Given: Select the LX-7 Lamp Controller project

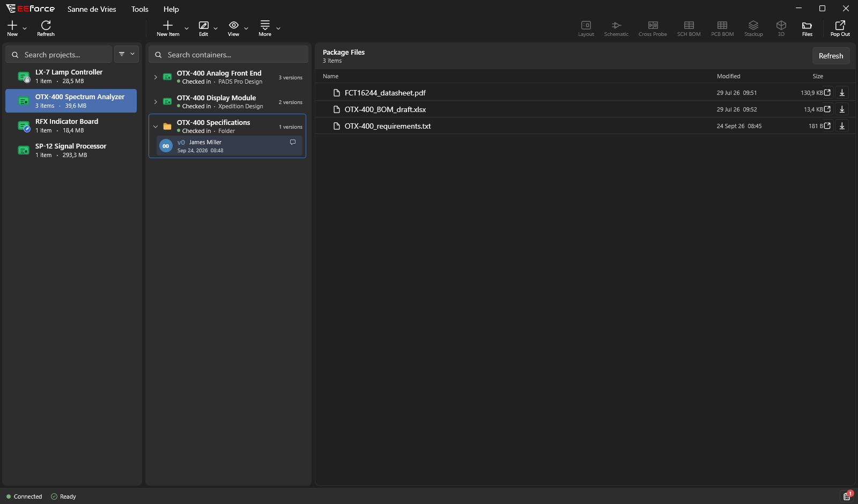Looking at the screenshot, I should click(x=71, y=76).
